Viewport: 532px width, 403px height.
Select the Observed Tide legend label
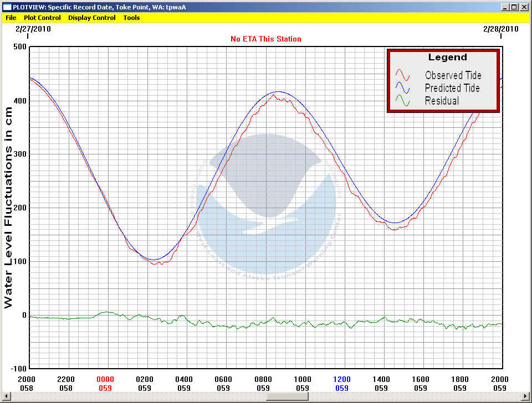coord(453,75)
